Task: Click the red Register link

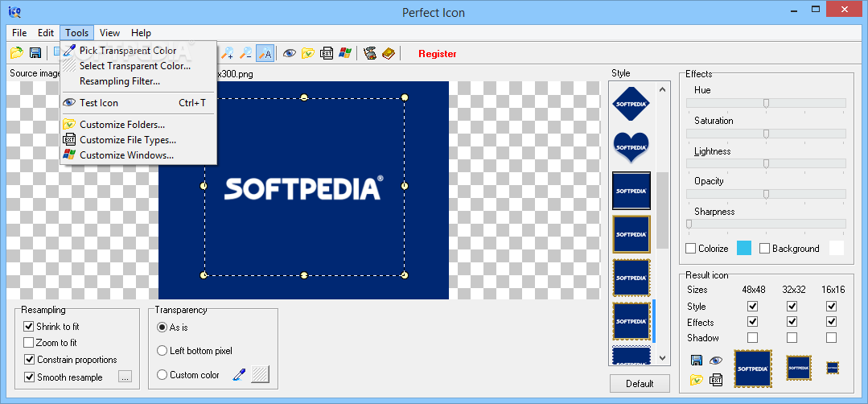Action: [438, 54]
